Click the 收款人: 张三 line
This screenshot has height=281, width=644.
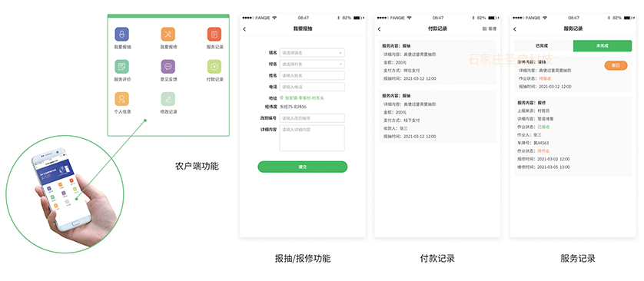coord(397,128)
